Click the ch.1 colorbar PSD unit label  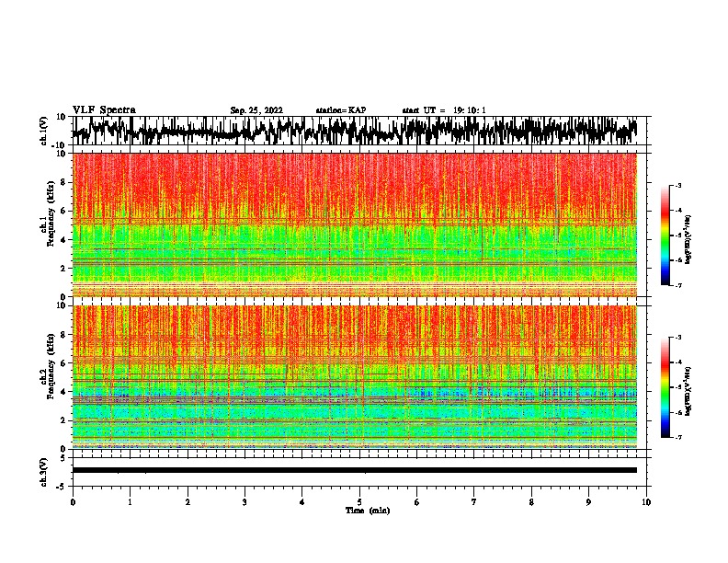pos(688,239)
